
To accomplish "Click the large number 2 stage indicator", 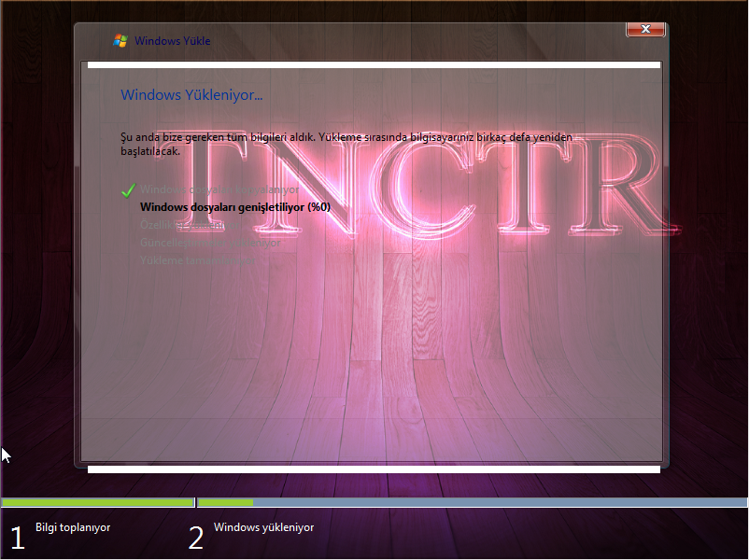I will tap(196, 538).
